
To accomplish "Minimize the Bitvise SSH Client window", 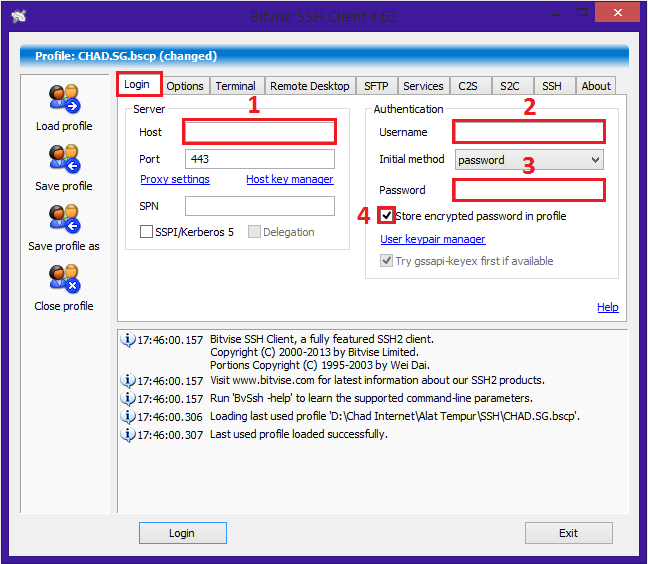I will [555, 15].
